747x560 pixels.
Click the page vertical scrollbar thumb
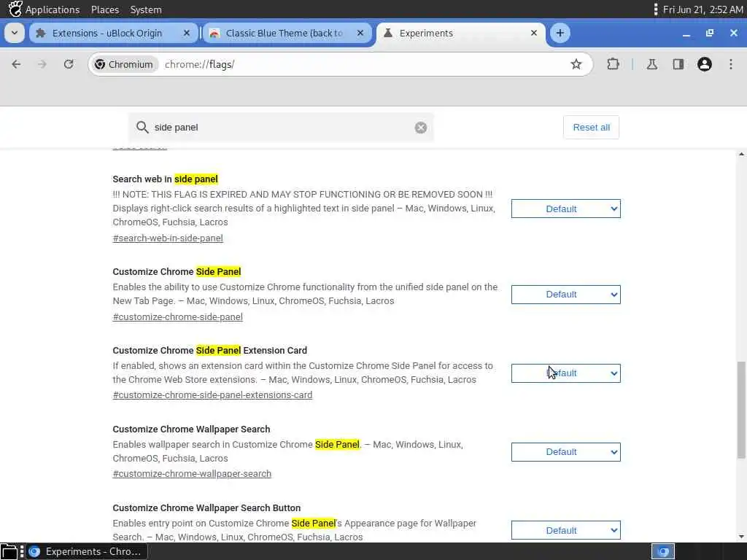pyautogui.click(x=741, y=410)
